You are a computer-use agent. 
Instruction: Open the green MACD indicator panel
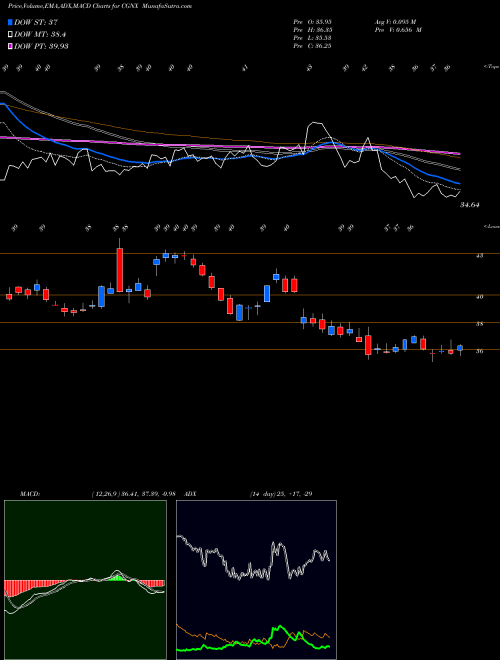tap(85, 580)
